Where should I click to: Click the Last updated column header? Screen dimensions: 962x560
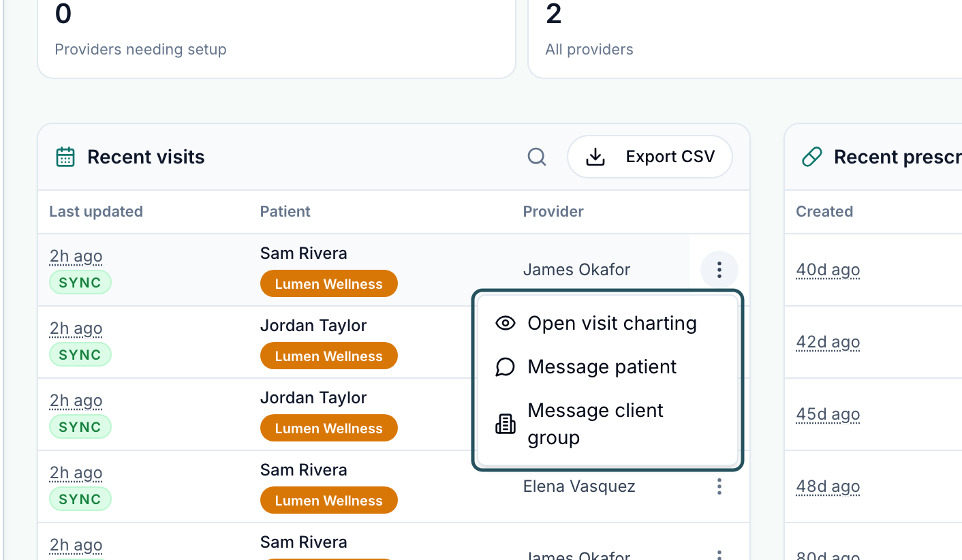96,212
